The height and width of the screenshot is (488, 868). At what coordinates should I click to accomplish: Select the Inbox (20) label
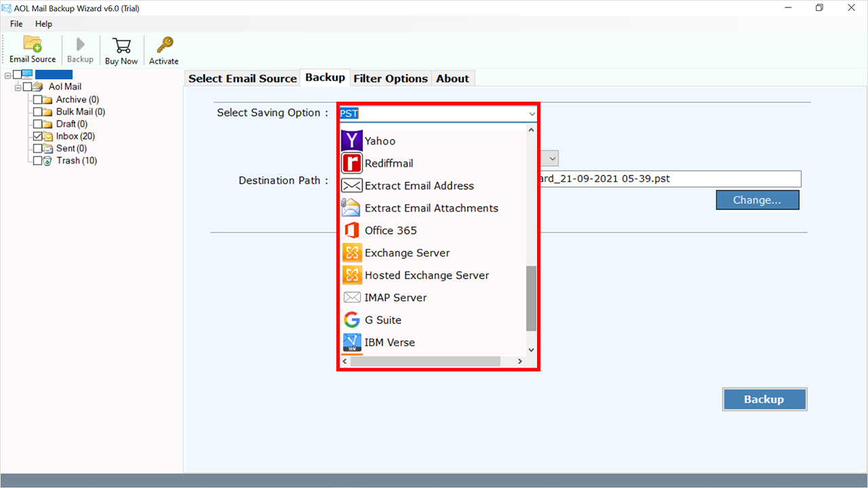(x=76, y=136)
